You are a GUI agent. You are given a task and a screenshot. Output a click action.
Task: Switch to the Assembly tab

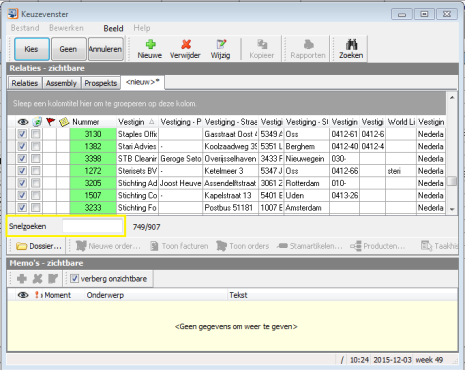[61, 83]
